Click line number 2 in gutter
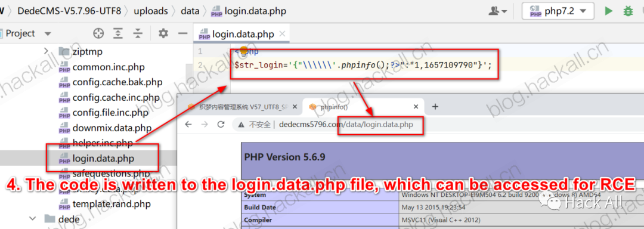 (x=200, y=65)
